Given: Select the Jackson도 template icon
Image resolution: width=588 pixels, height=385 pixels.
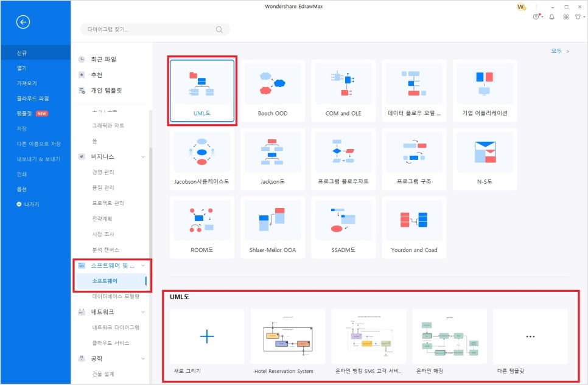Looking at the screenshot, I should [x=273, y=152].
